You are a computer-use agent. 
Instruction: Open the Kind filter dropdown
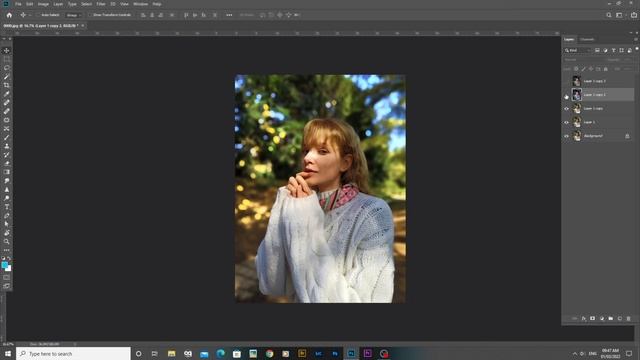coord(578,50)
